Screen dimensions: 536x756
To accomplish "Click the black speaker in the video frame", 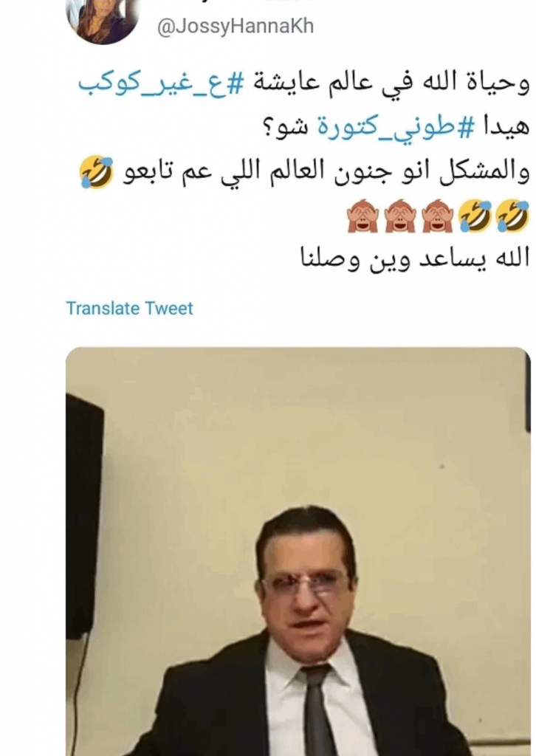I will pos(84,516).
